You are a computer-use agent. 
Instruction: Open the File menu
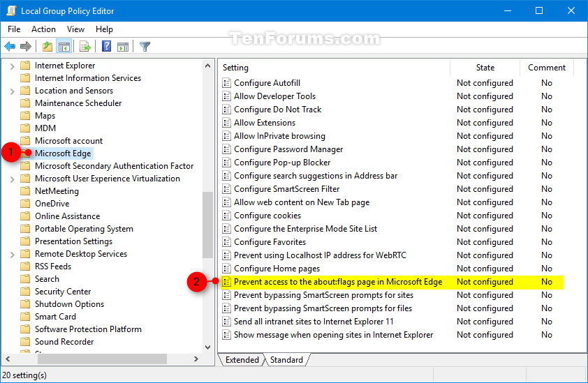(x=14, y=29)
